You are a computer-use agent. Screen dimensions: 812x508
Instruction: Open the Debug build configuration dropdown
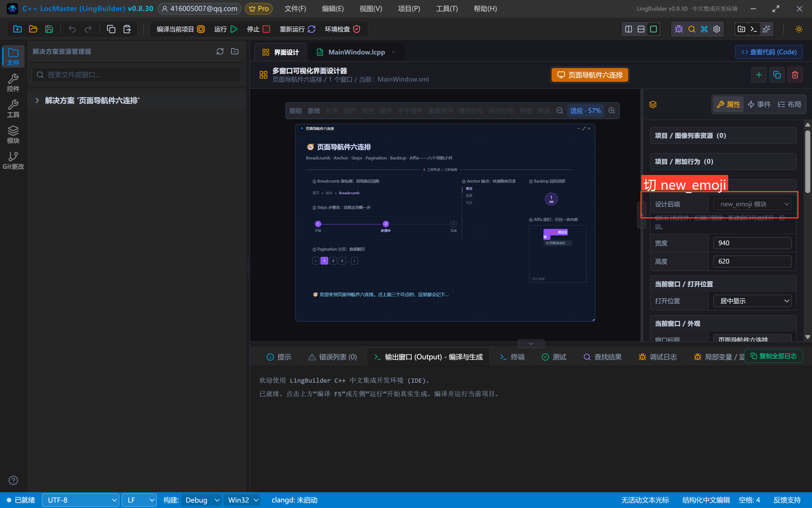[x=201, y=500]
